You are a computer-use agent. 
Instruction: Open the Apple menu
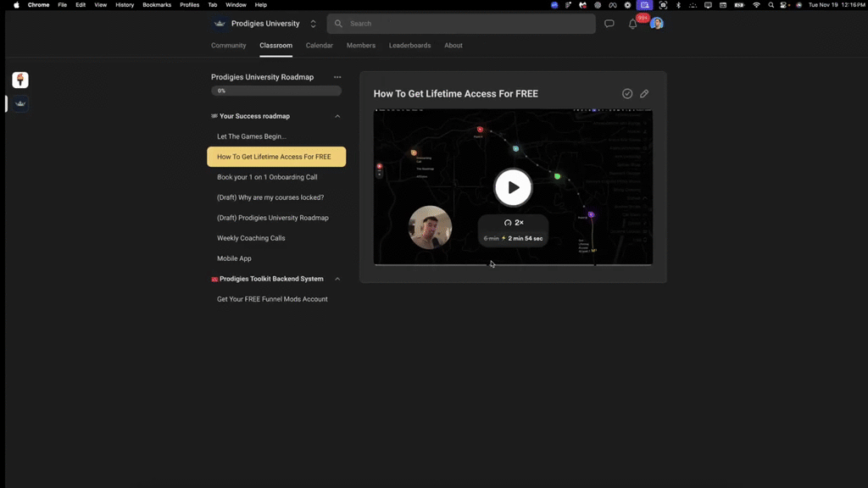pyautogui.click(x=17, y=5)
